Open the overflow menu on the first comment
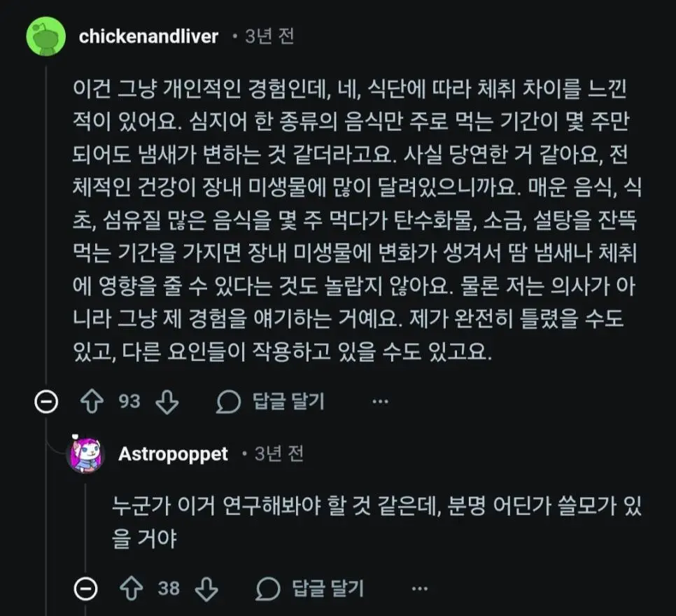Screen dimensions: 676x616 (379, 400)
